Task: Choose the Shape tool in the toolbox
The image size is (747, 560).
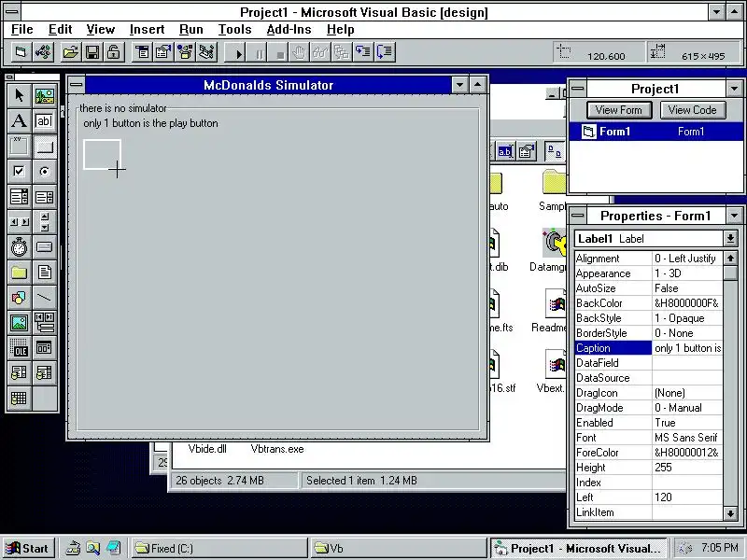Action: [19, 298]
